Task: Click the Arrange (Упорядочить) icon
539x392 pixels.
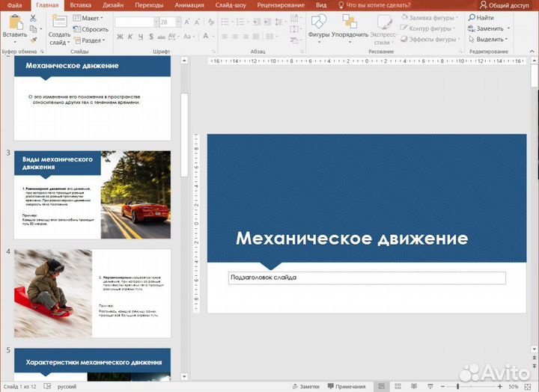Action: 350,22
